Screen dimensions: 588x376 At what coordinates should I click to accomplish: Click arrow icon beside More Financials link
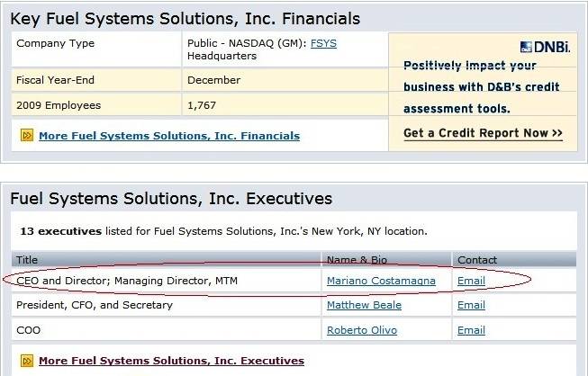coord(27,136)
